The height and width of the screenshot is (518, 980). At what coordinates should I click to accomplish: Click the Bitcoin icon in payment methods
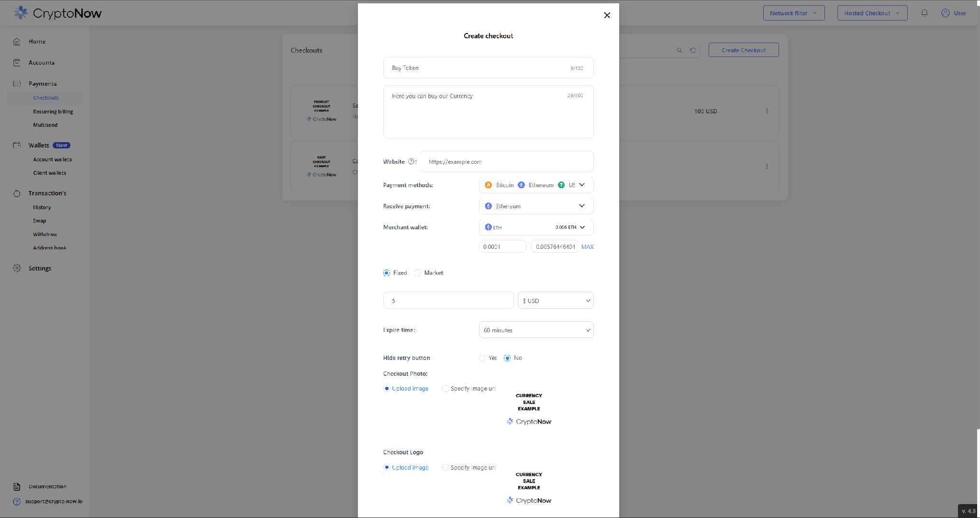[x=488, y=185]
